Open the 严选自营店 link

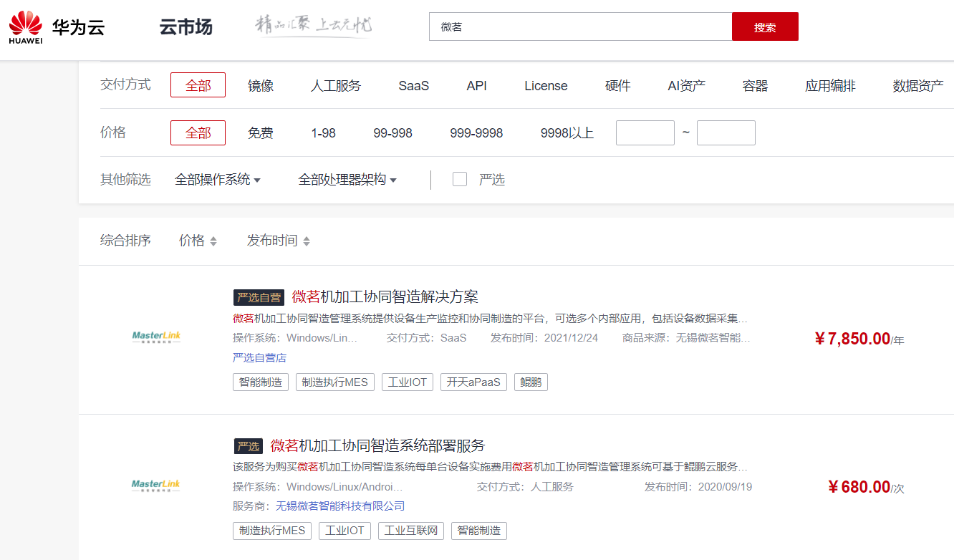click(259, 357)
